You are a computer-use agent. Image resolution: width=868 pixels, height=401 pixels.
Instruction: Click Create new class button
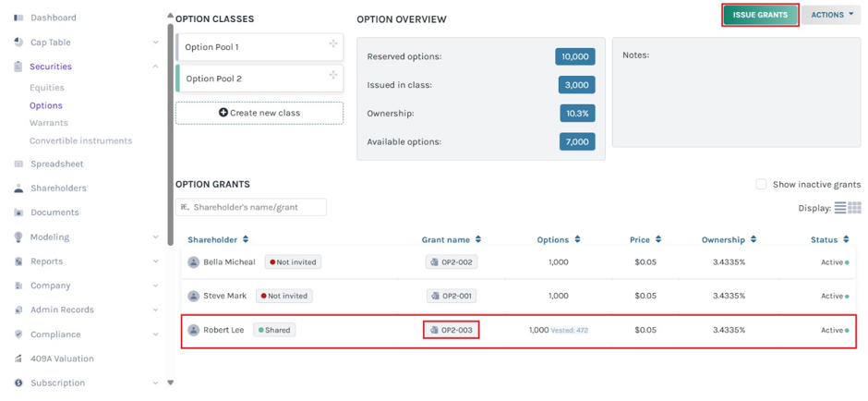[x=259, y=113]
